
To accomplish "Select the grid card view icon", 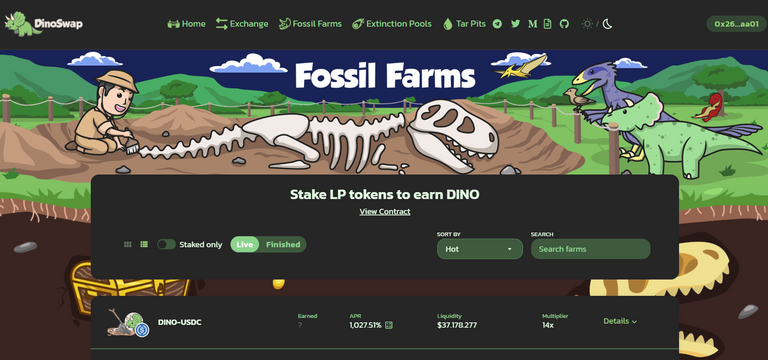I will 128,244.
